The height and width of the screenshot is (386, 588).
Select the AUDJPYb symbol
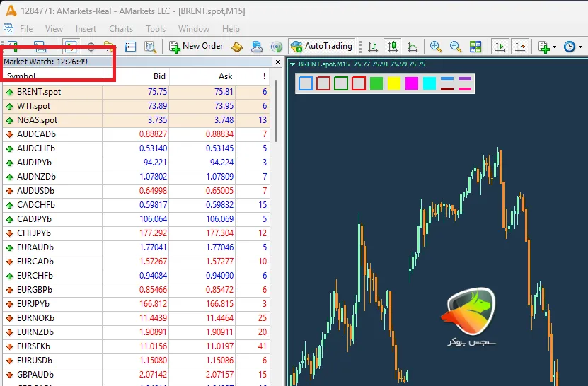pos(34,163)
